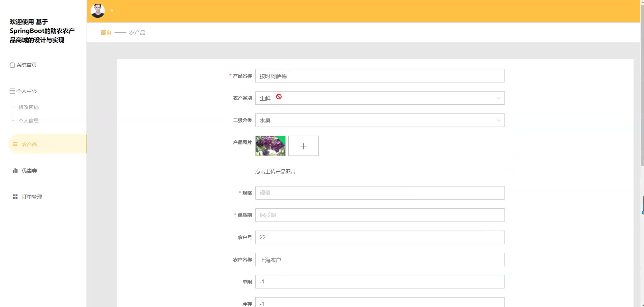The image size is (644, 307).
Task: Click the 优惠券 bar chart icon
Action: tap(15, 170)
